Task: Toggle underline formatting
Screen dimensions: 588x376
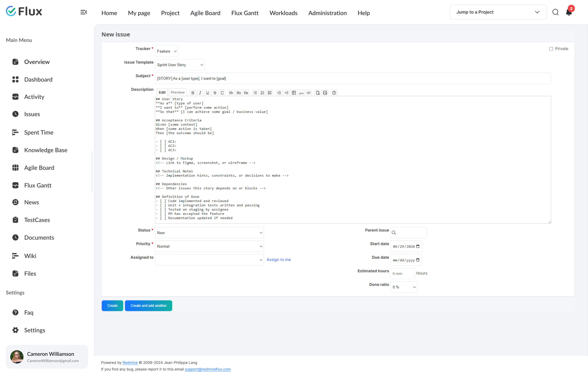Action: tap(207, 93)
